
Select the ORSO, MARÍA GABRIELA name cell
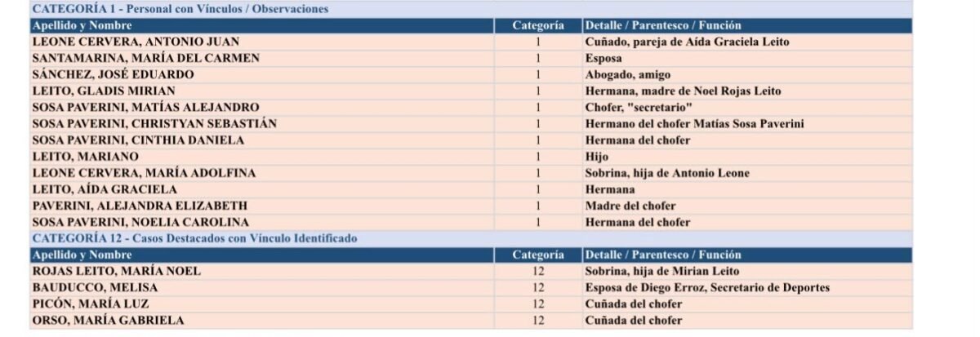(261, 320)
